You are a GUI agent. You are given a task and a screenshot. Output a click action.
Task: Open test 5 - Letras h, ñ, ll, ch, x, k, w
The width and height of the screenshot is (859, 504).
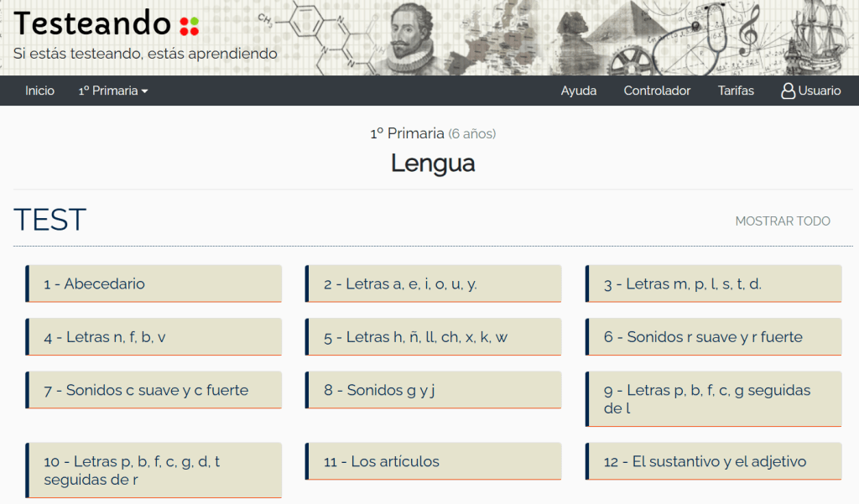pos(433,337)
